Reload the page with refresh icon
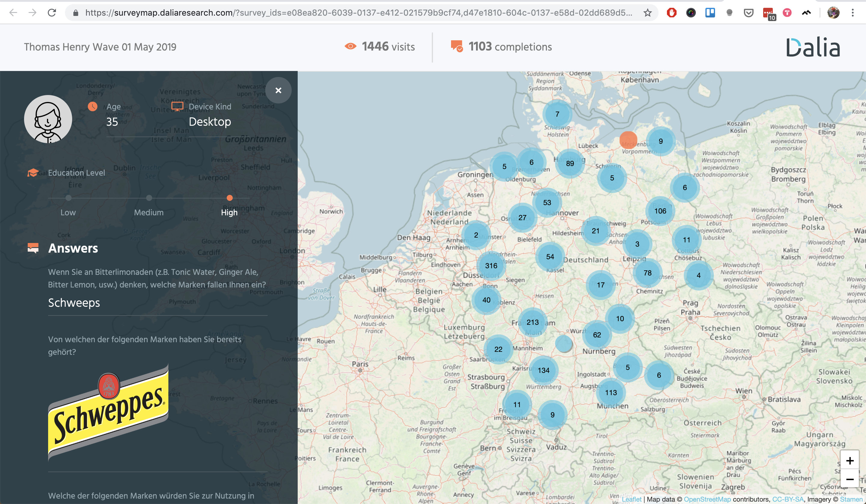The height and width of the screenshot is (504, 866). [x=52, y=13]
